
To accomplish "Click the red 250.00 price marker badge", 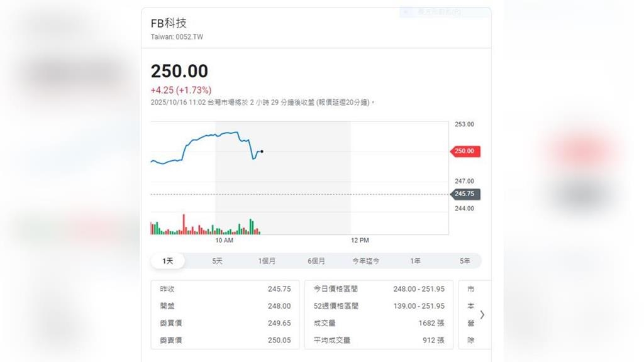I will [464, 151].
